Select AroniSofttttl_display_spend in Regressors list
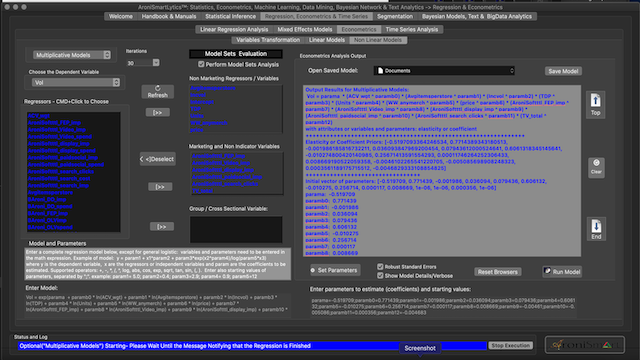This screenshot has width=640, height=360. pyautogui.click(x=61, y=151)
